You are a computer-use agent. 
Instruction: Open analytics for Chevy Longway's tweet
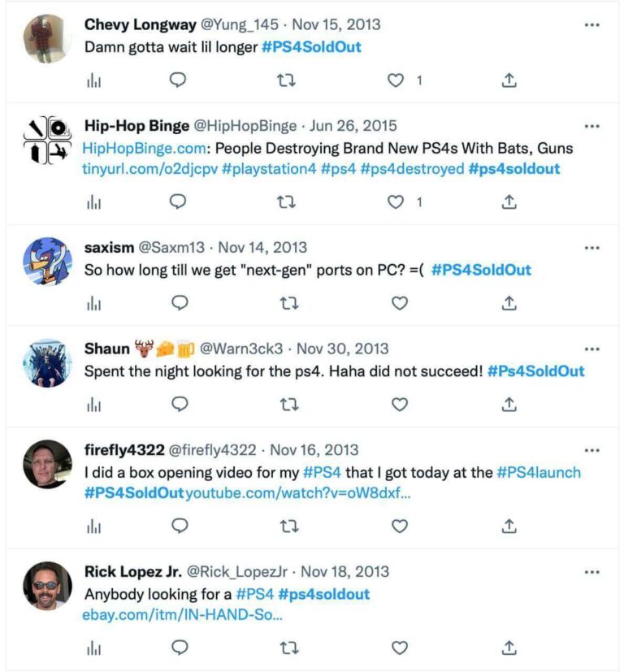click(95, 80)
